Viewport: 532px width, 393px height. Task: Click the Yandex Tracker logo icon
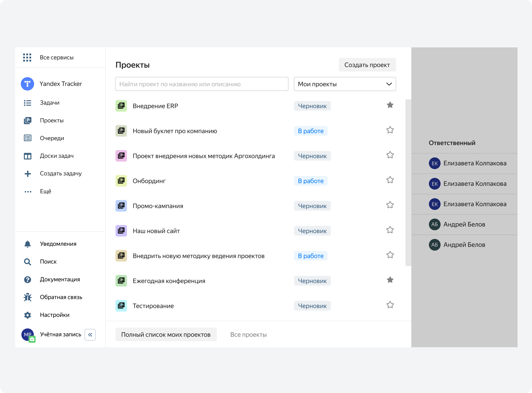(x=27, y=84)
